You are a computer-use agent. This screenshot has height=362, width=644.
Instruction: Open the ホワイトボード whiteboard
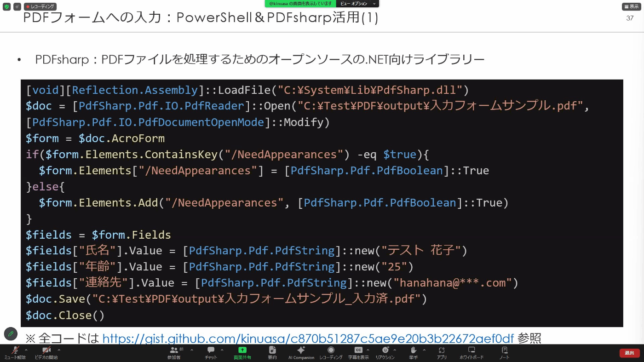pos(471,353)
